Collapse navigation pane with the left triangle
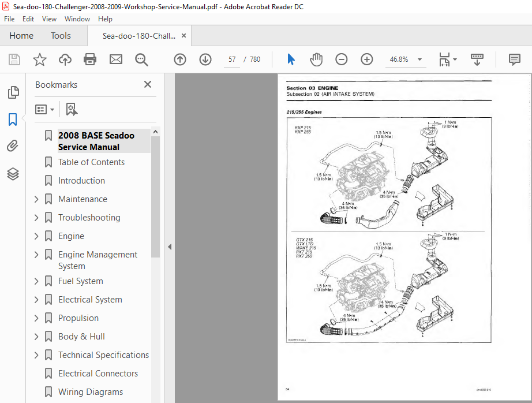Viewport: 532px width, 403px height. pyautogui.click(x=170, y=247)
